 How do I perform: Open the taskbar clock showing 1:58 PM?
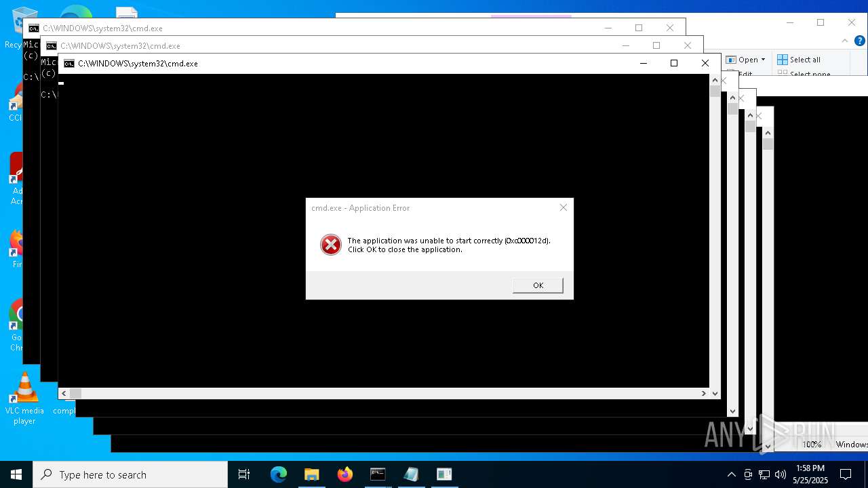coord(810,474)
